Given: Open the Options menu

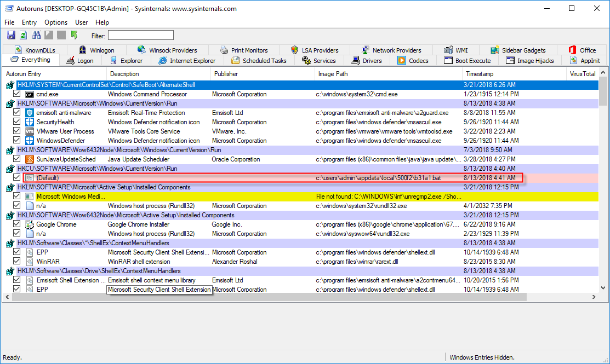Looking at the screenshot, I should click(56, 22).
